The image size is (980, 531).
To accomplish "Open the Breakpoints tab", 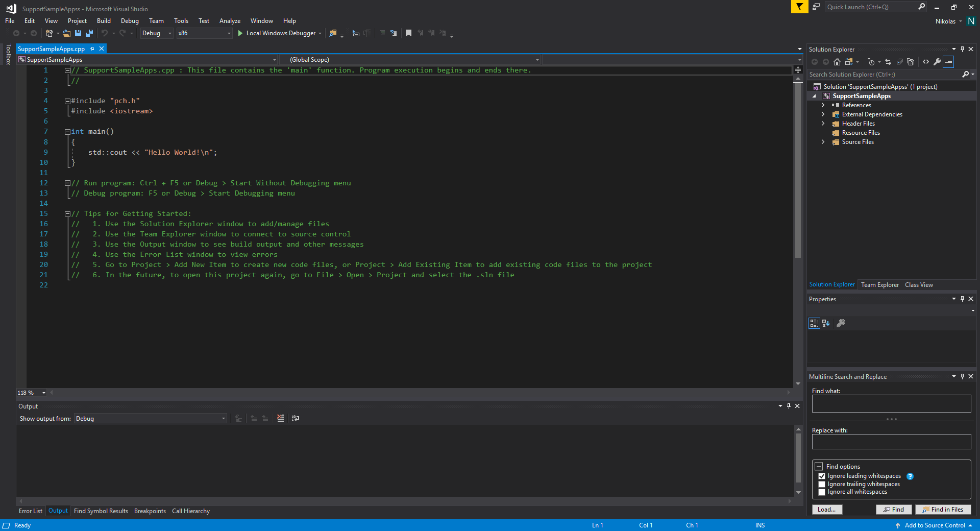I will click(150, 511).
